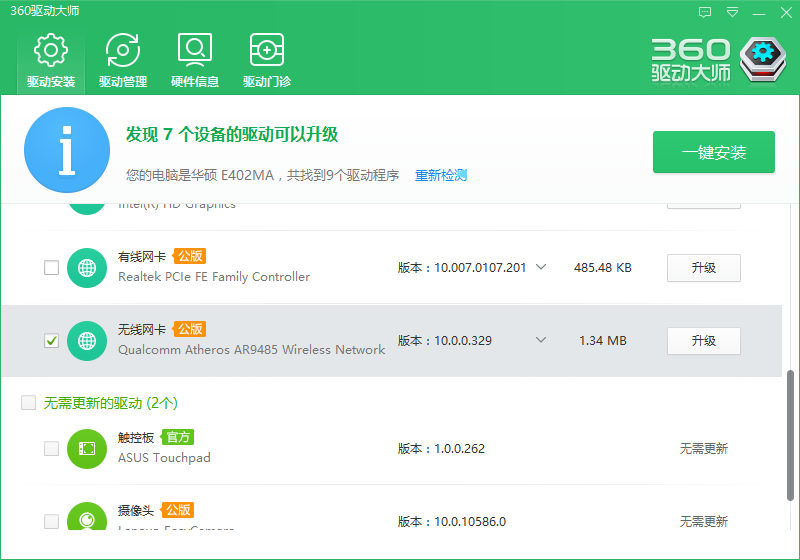Expand version dropdown for 10.0.0.329
800x560 pixels.
coord(541,340)
